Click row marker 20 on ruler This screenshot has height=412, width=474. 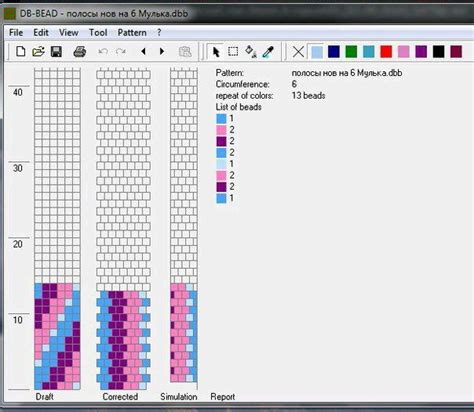pyautogui.click(x=18, y=244)
